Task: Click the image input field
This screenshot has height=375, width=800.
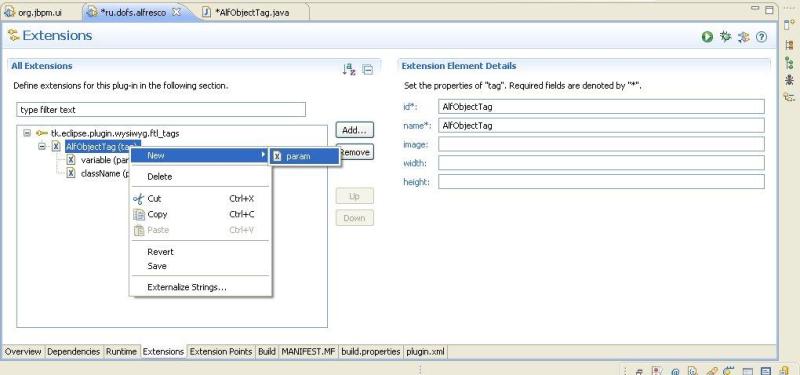Action: [601, 144]
